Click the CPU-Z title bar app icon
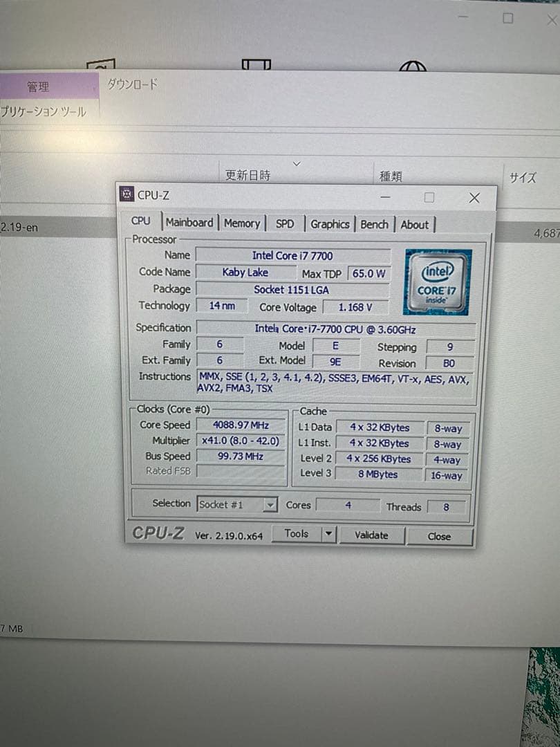560x747 pixels. pos(127,194)
